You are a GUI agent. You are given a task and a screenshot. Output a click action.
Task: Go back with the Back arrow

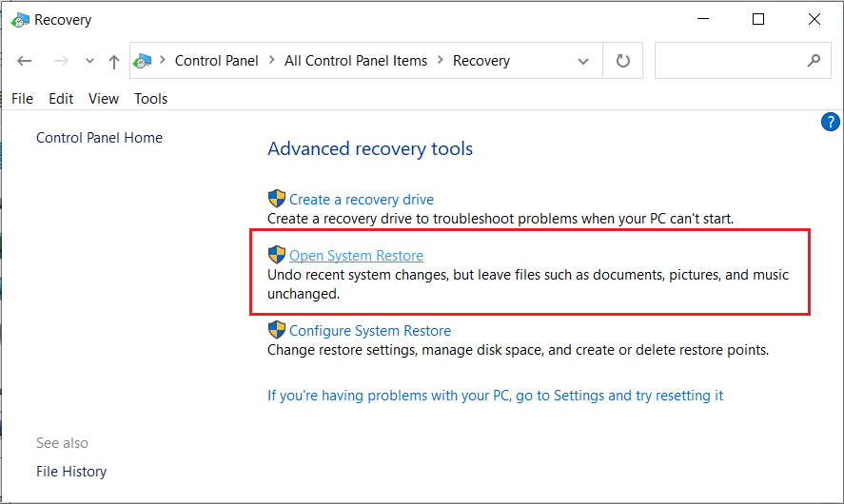[x=25, y=61]
